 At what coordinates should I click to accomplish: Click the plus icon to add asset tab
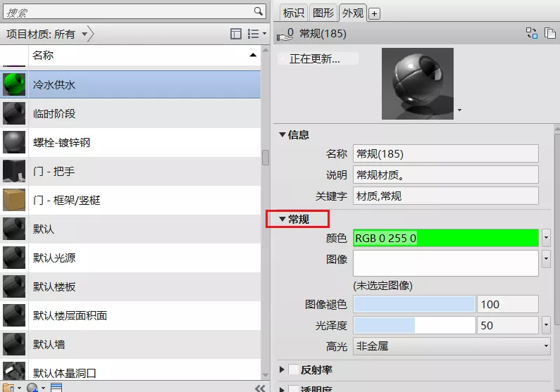pos(375,13)
